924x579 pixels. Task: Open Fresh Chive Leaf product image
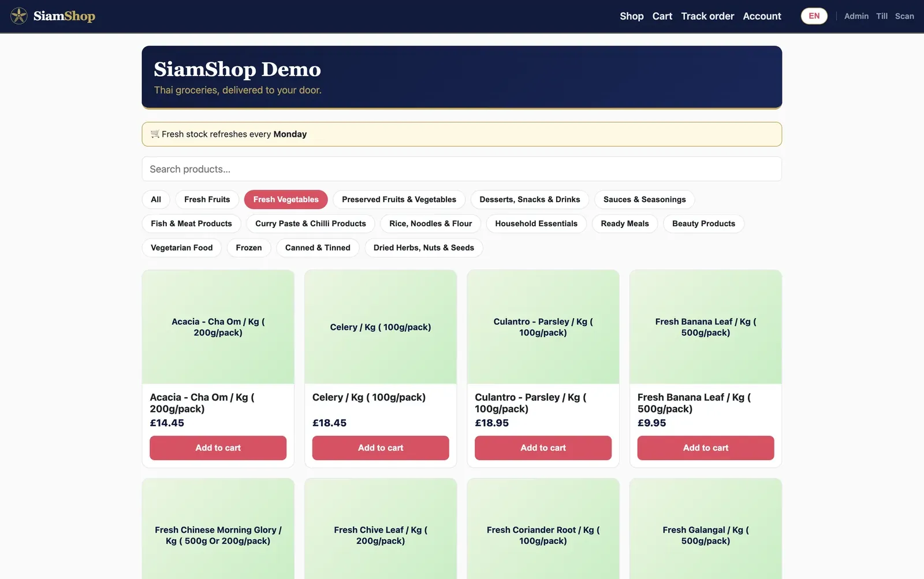click(x=381, y=529)
